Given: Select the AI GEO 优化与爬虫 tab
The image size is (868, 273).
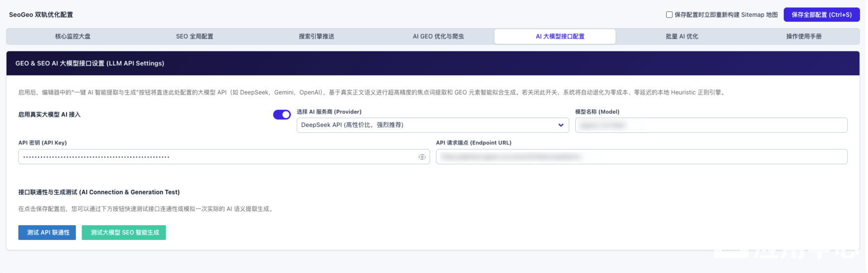Looking at the screenshot, I should pos(438,36).
